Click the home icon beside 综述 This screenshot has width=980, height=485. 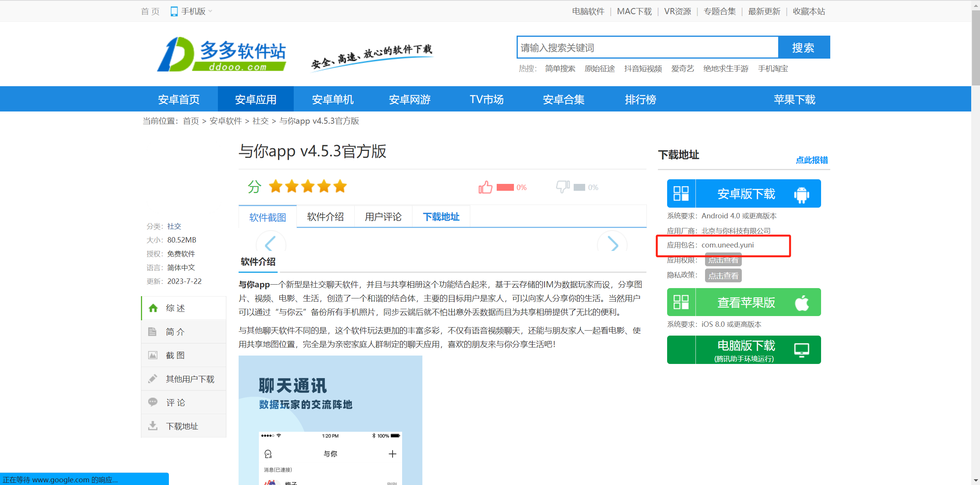pos(153,308)
